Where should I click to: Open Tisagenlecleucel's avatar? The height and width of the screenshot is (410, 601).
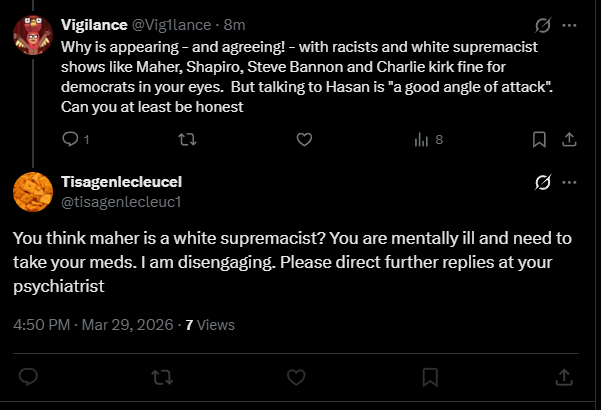31,191
